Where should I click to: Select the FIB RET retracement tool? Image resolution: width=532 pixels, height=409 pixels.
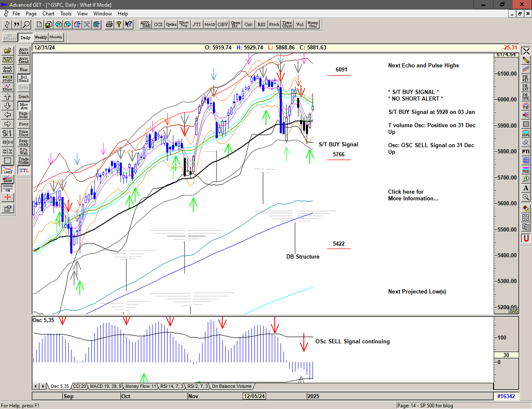pos(526,78)
